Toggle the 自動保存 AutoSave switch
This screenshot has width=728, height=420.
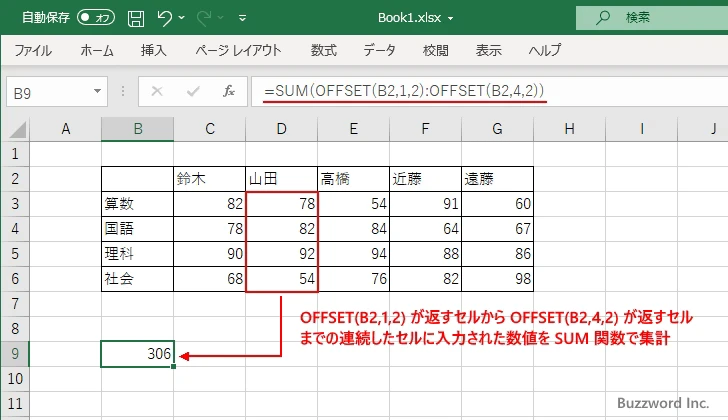(96, 18)
